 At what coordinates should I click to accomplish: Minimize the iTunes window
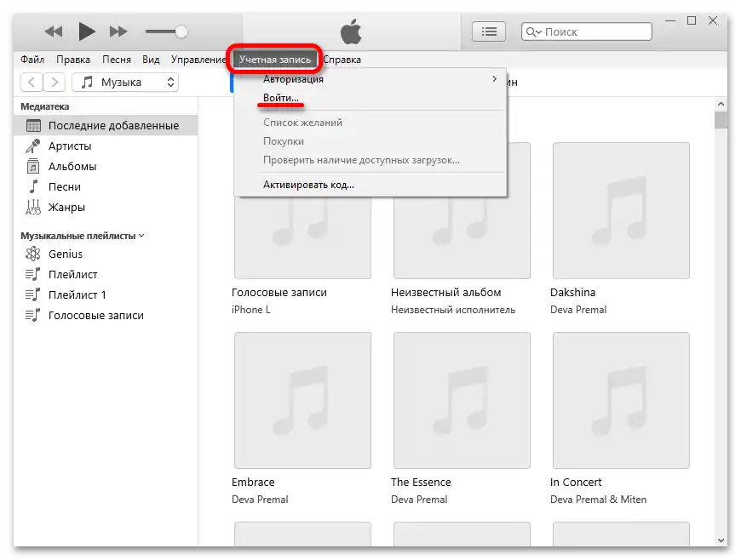(x=670, y=20)
